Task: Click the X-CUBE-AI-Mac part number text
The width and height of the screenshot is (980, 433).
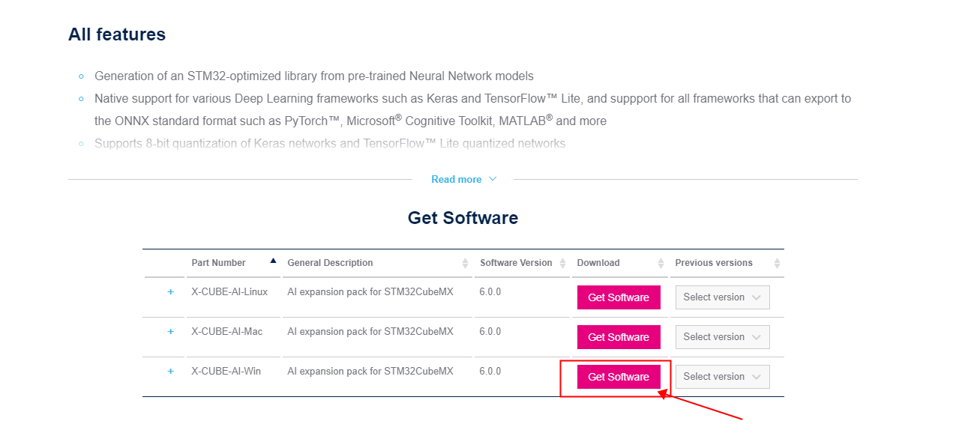Action: tap(227, 332)
